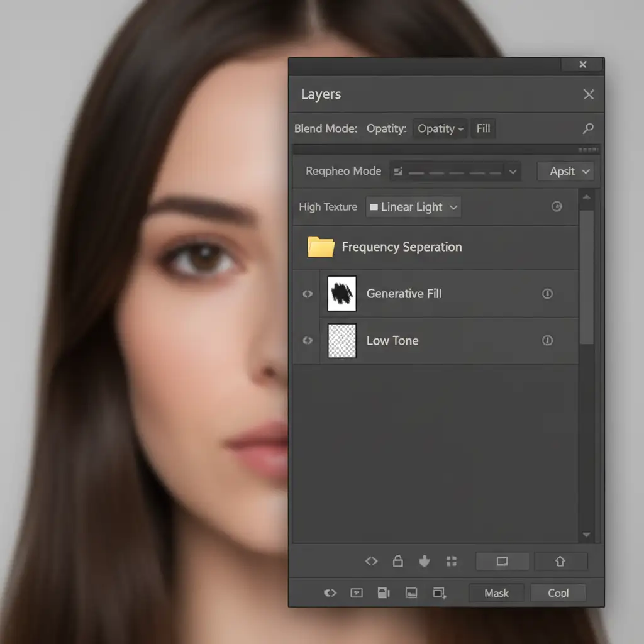The width and height of the screenshot is (644, 644).
Task: Click the new layer icon left of Mask
Action: click(440, 593)
